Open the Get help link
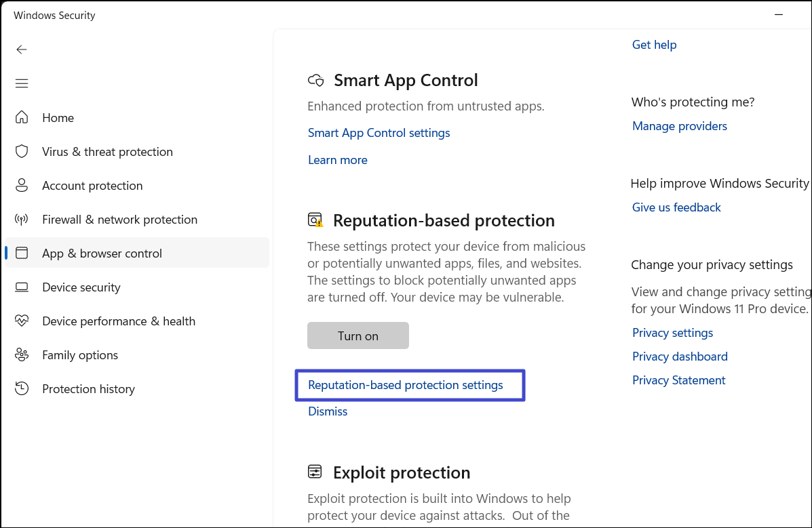The height and width of the screenshot is (528, 812). (654, 45)
